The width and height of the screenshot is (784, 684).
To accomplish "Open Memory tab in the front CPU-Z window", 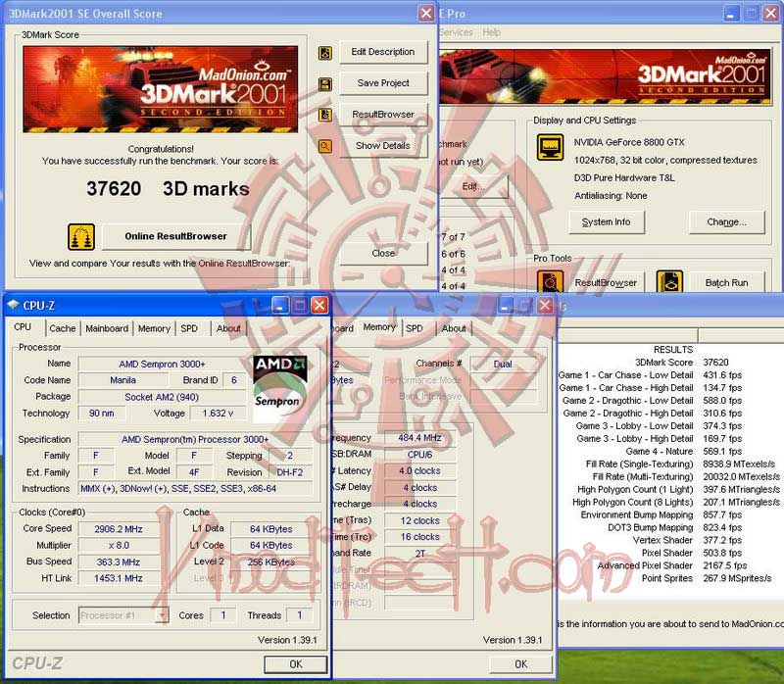I will tap(154, 328).
